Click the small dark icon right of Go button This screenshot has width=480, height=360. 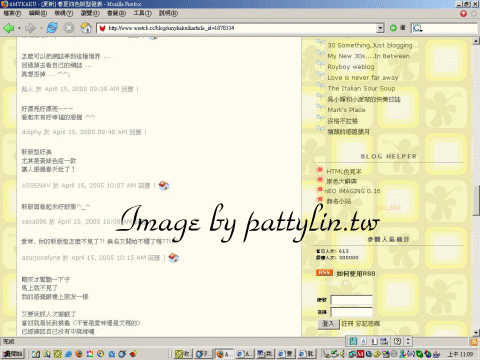click(403, 28)
